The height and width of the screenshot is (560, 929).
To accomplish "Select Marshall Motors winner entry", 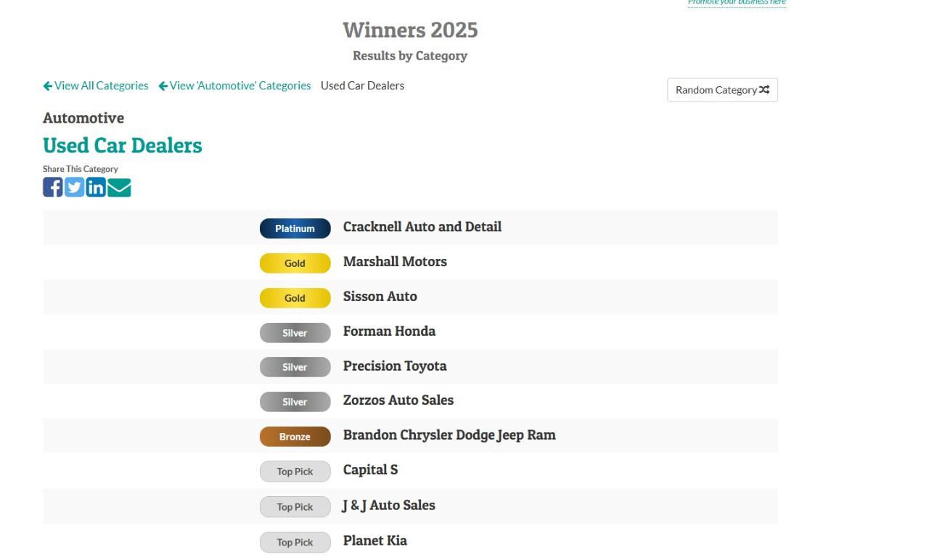I will (x=395, y=262).
